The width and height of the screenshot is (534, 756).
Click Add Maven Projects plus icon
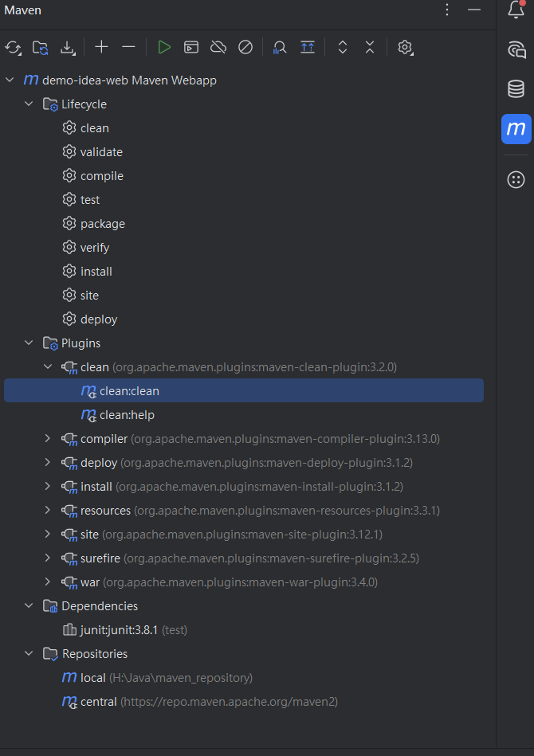101,47
